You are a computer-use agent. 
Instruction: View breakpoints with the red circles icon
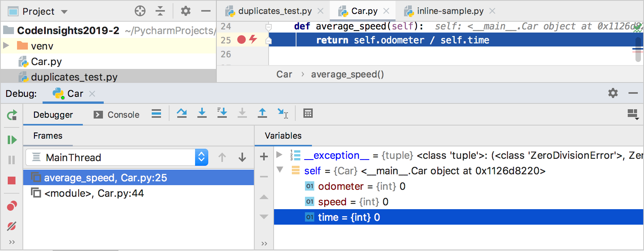point(12,206)
